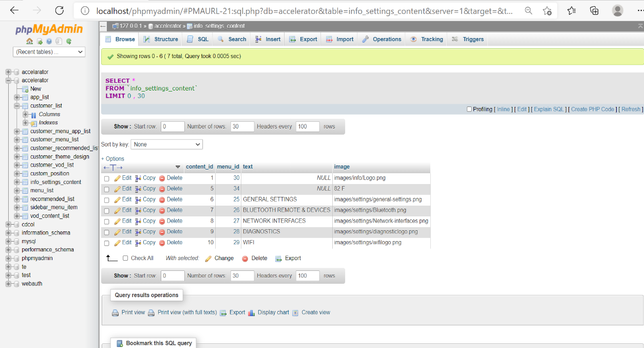The height and width of the screenshot is (348, 644).
Task: Click the Copy icon for DIAGNOSTICS row
Action: point(138,232)
